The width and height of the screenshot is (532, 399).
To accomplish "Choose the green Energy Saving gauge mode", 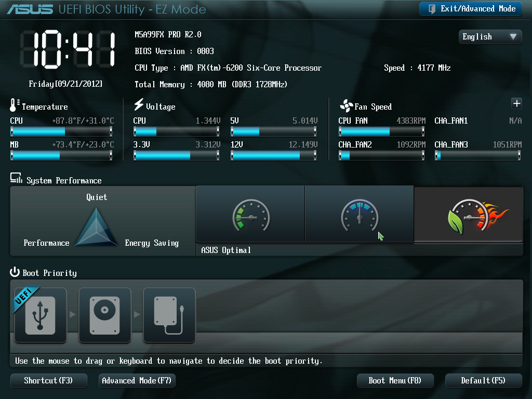I will (250, 215).
